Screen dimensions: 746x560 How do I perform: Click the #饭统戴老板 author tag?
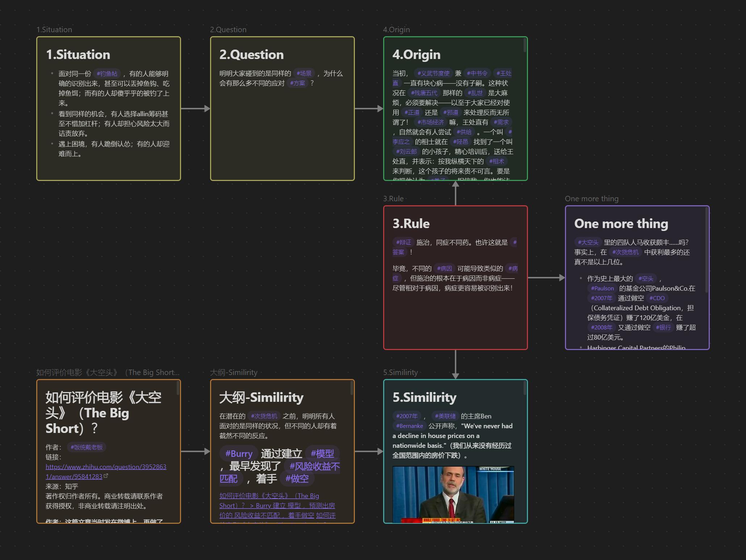[x=87, y=447]
